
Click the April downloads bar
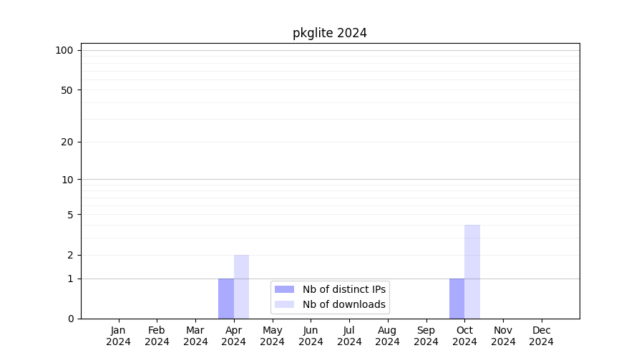coord(241,286)
